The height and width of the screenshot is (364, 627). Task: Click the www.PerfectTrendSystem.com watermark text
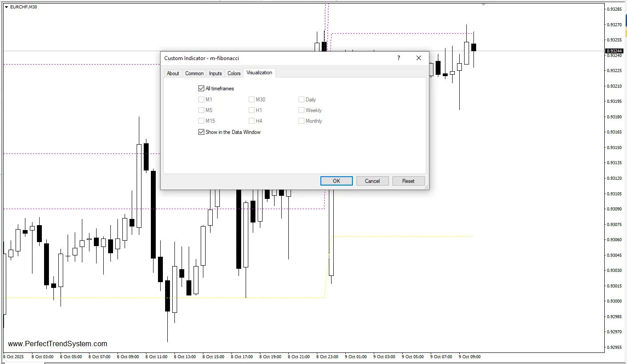[x=57, y=344]
